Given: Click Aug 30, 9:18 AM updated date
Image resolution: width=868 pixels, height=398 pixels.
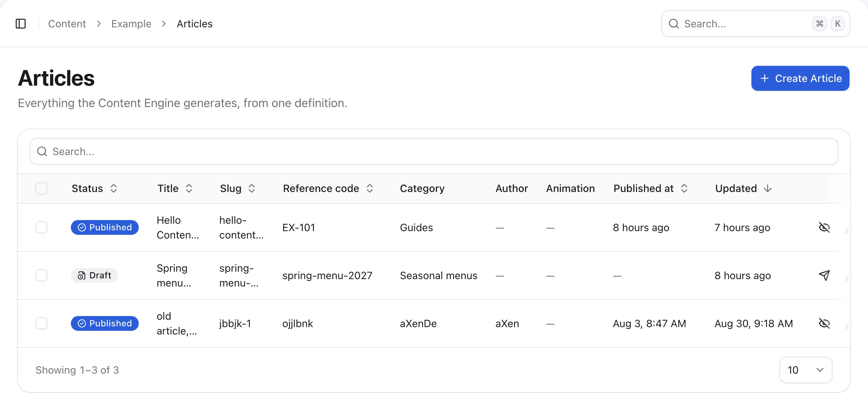Looking at the screenshot, I should [x=754, y=323].
